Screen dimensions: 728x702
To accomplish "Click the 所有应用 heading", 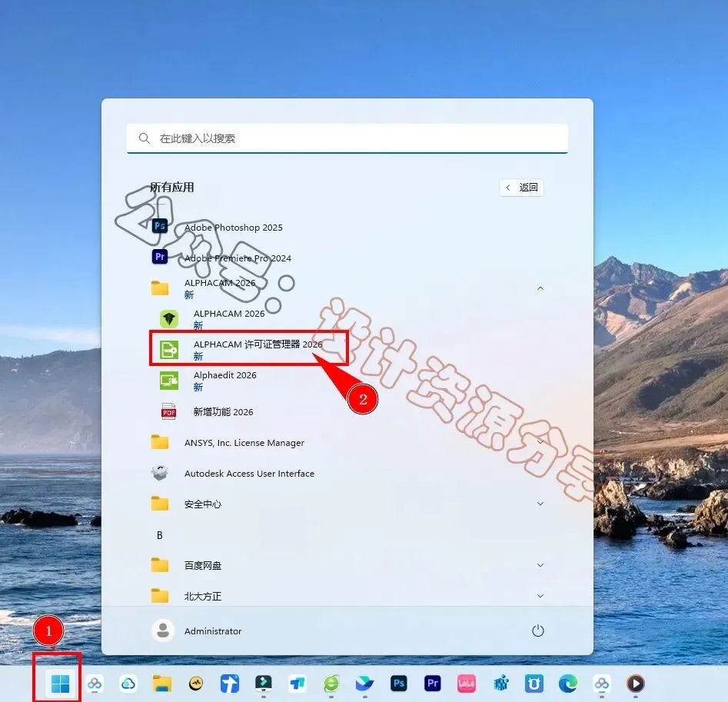I will click(x=171, y=187).
